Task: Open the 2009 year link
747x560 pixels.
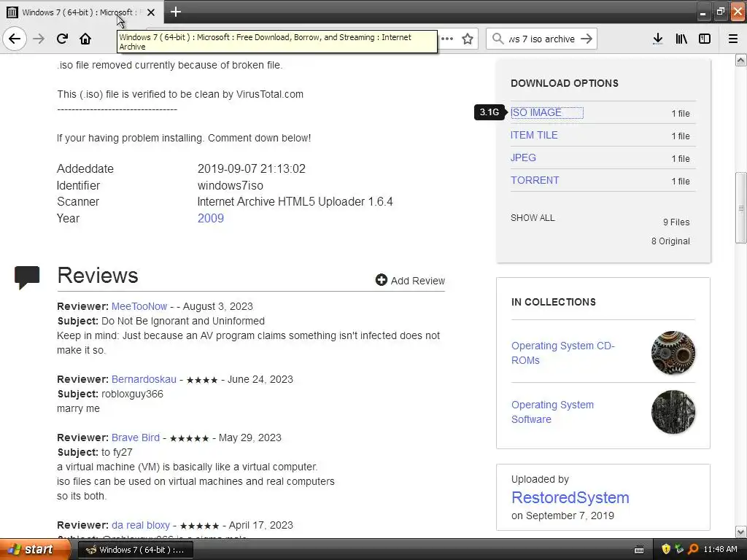Action: [211, 218]
